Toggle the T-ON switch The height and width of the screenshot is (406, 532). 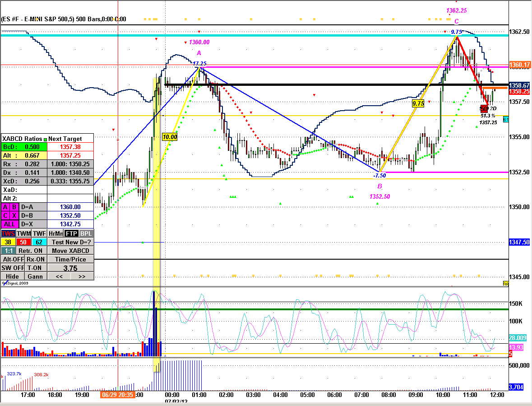pos(36,268)
